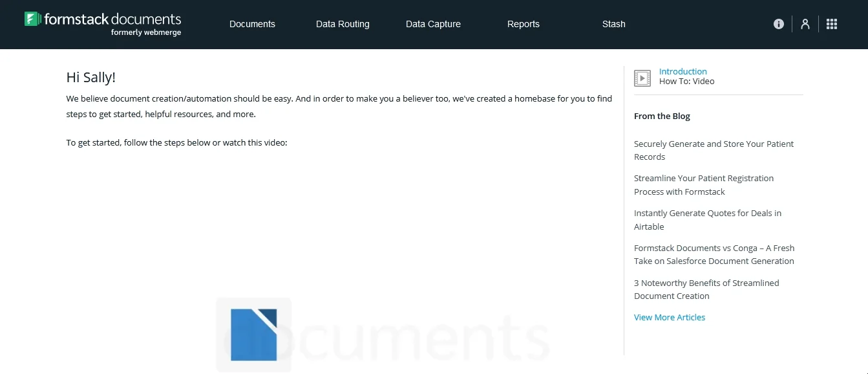Click the Formstack Documents logo
Image resolution: width=868 pixels, height=374 pixels.
[x=103, y=23]
